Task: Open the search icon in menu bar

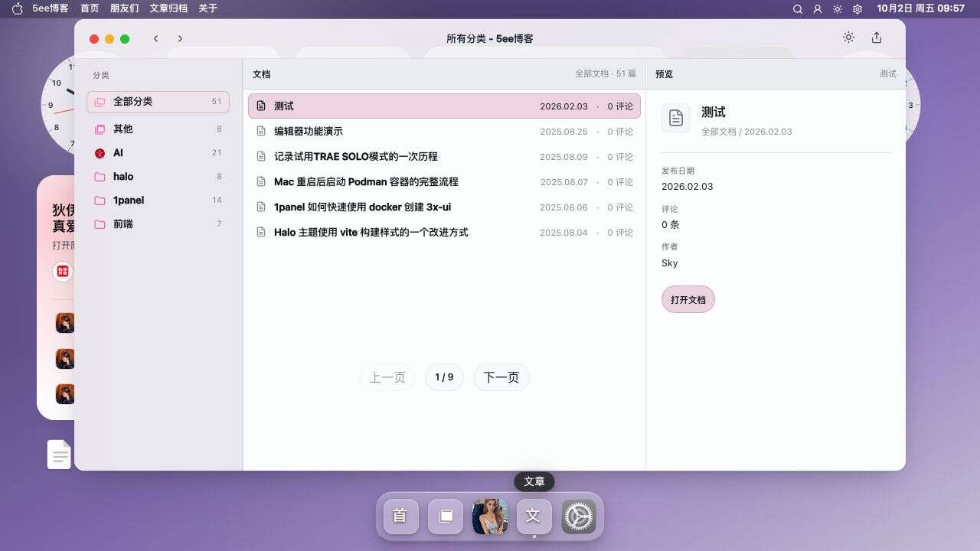Action: (x=798, y=9)
